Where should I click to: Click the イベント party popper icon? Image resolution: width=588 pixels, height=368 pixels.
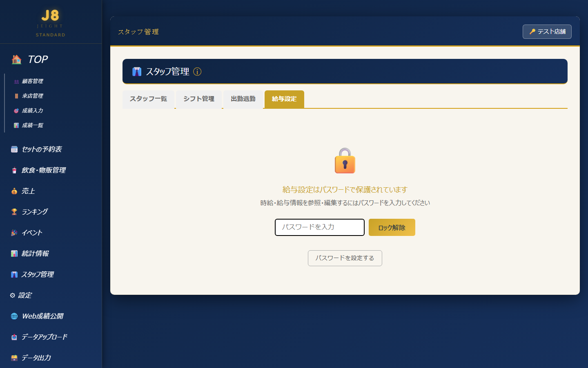14,233
